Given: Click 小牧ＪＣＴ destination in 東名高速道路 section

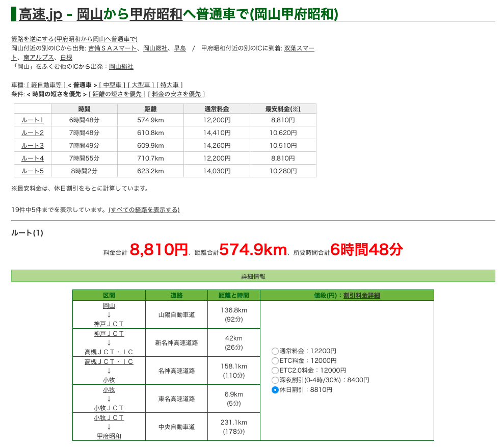Looking at the screenshot, I should 109,408.
